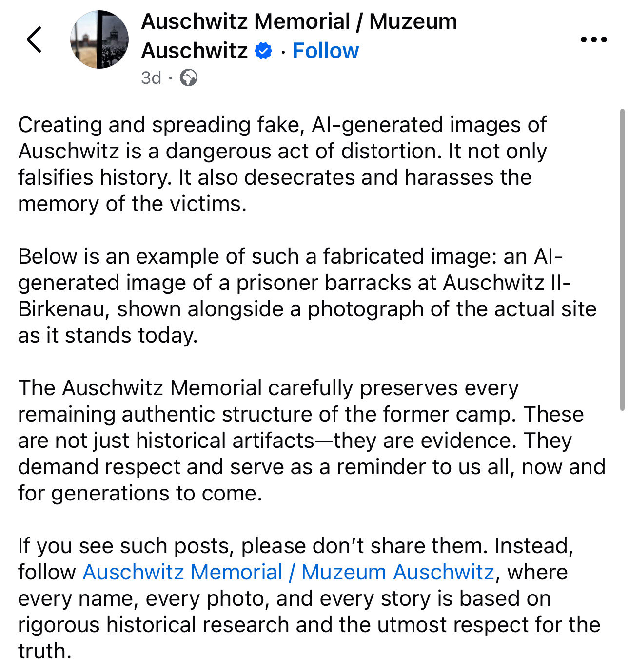Screen dimensions: 629x672
Task: Open the blue Auschwitz Memorial / Muzeum Auschwitz link
Action: [289, 572]
